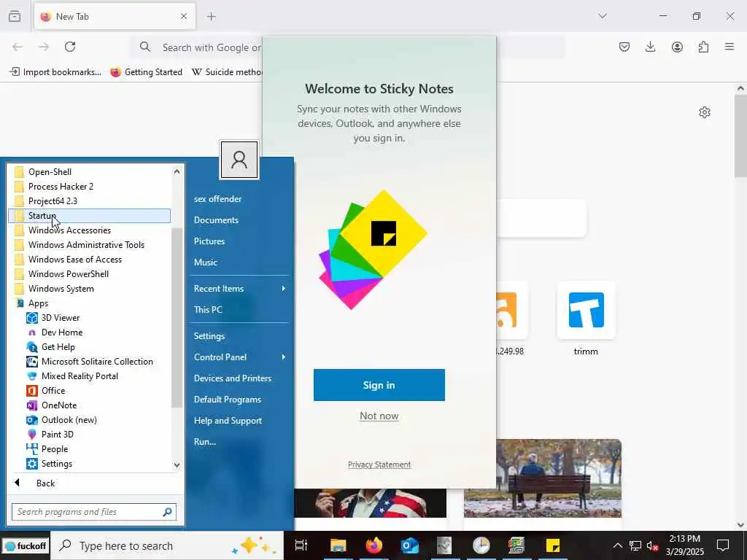Reload the page in Firefox
Screen dimensions: 747x560
click(70, 47)
